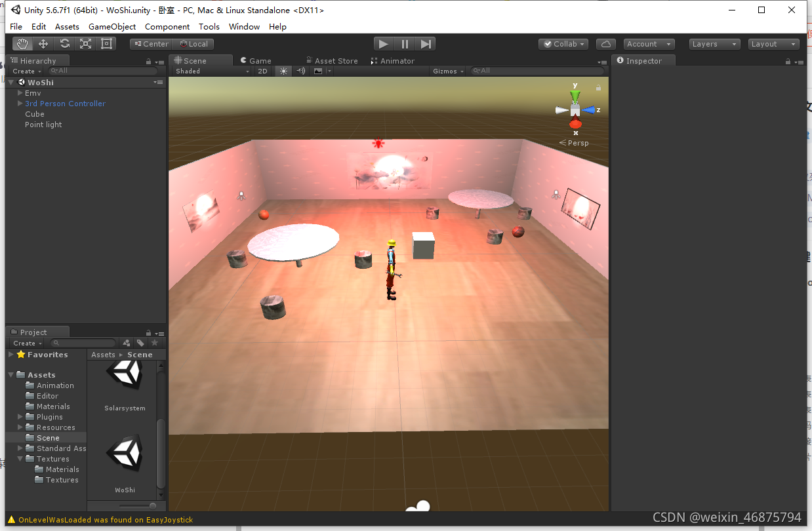The height and width of the screenshot is (531, 812).
Task: Toggle the scene gizmo lock icon
Action: point(598,87)
